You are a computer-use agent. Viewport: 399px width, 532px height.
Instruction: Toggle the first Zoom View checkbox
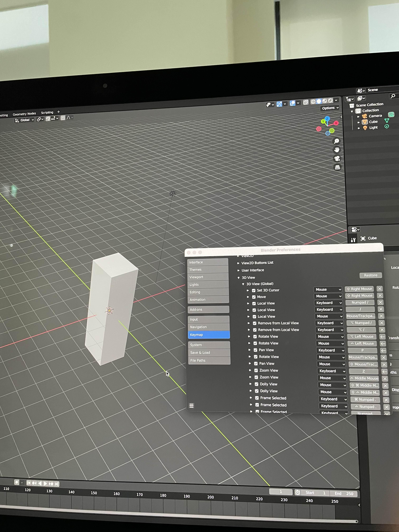pyautogui.click(x=256, y=371)
